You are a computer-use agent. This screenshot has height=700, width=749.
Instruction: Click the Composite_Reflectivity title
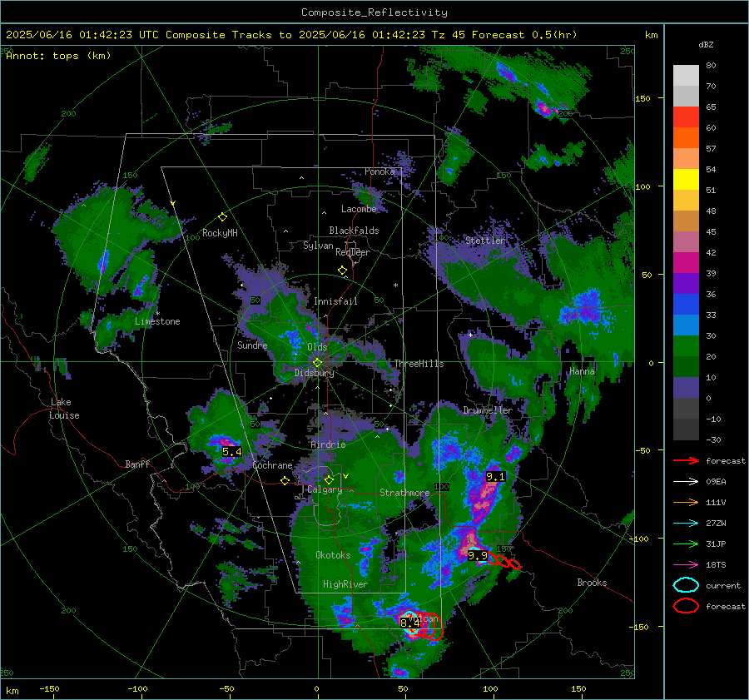(x=374, y=12)
